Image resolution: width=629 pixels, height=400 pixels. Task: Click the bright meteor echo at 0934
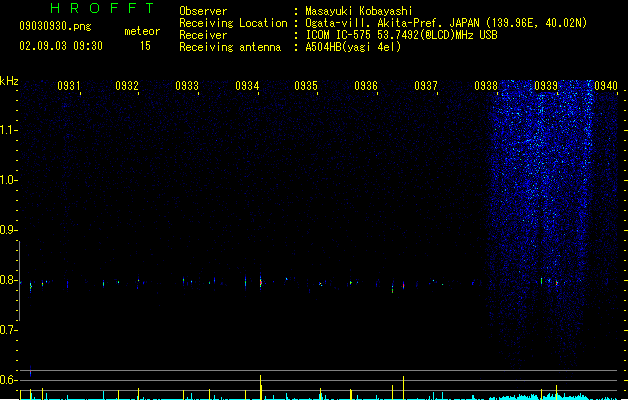260,282
